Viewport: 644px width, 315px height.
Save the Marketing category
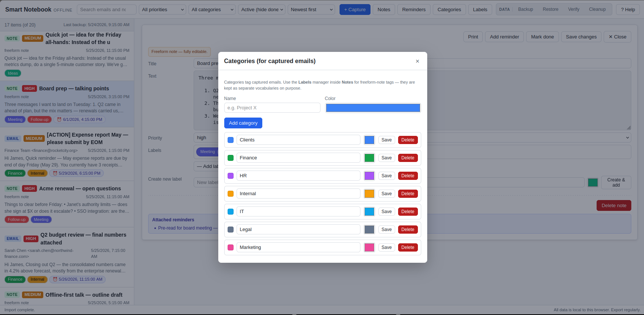(x=387, y=247)
